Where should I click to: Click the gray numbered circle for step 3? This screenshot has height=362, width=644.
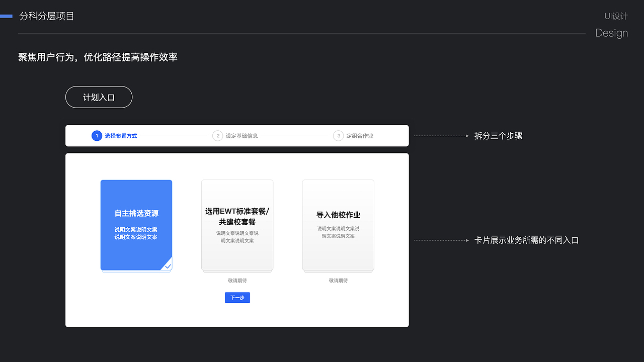tap(338, 136)
